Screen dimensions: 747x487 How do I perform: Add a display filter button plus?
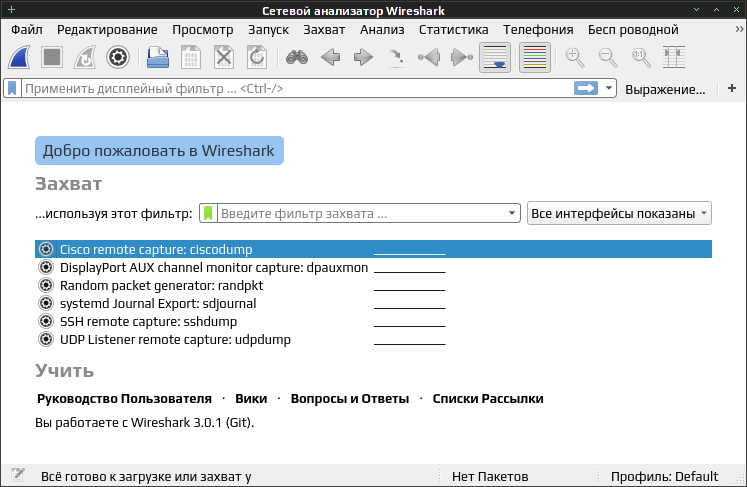click(x=732, y=88)
